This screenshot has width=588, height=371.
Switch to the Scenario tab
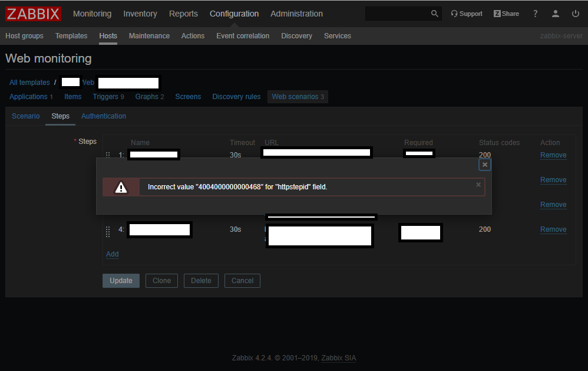(x=25, y=116)
